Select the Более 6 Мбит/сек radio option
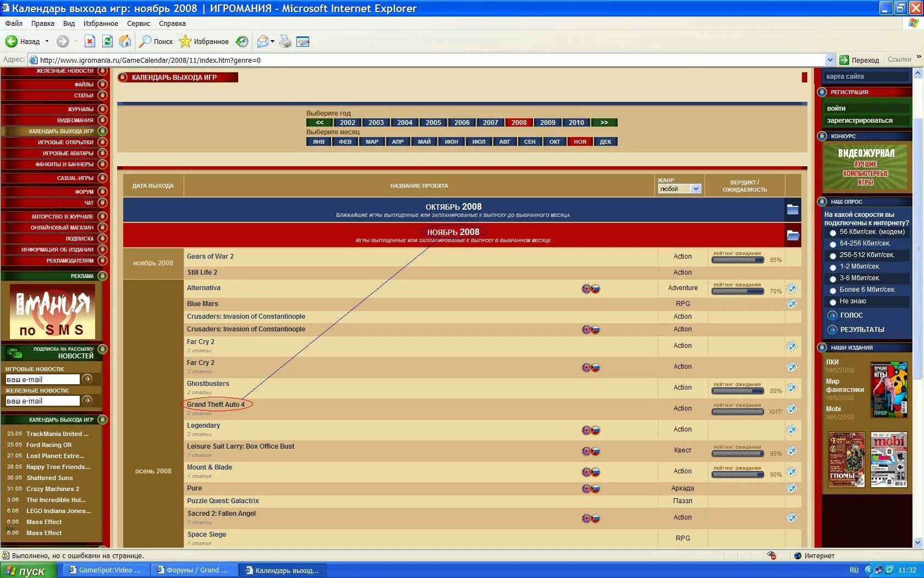Screen dimensions: 924x578 833,291
